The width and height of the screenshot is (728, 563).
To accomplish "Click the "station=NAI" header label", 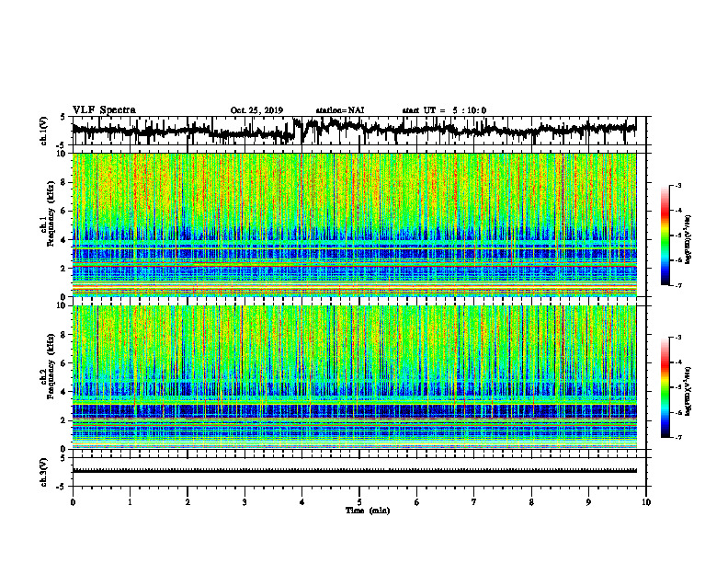I will (340, 110).
